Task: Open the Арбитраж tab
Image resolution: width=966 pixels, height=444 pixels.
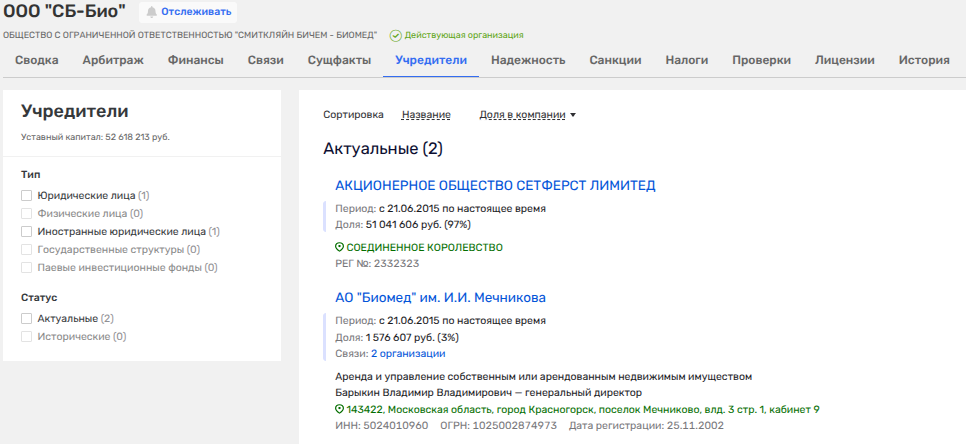Action: (113, 60)
